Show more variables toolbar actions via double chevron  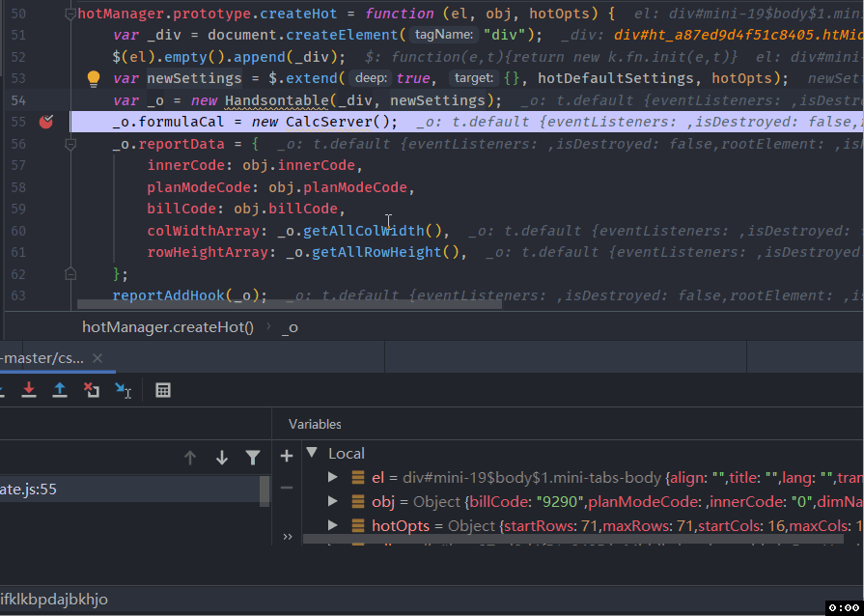287,537
